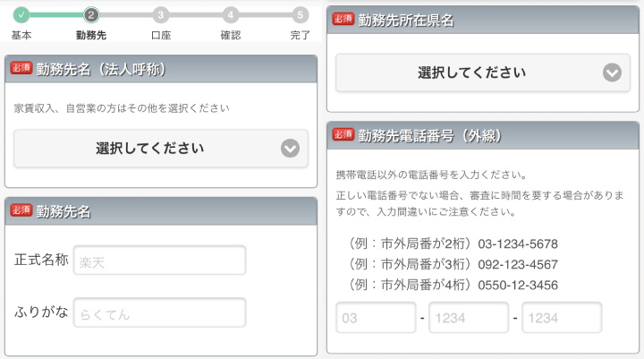Click chevron arrow of 勤務先所在県名 dropdown

pyautogui.click(x=612, y=73)
